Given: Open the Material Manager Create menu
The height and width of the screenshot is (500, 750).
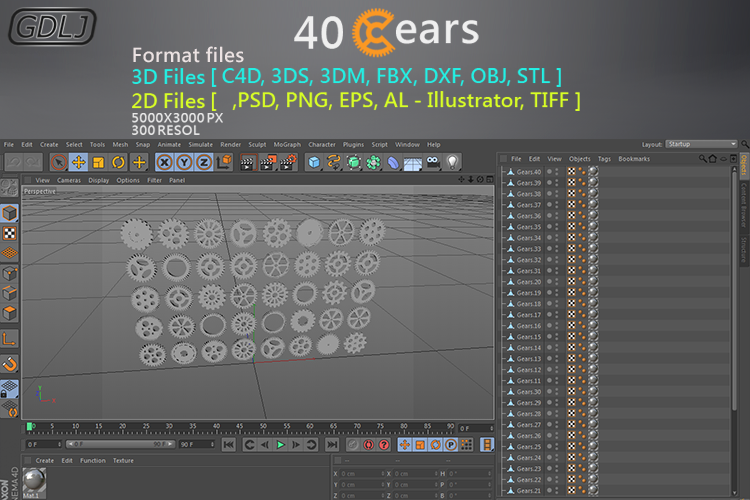Looking at the screenshot, I should click(x=44, y=461).
